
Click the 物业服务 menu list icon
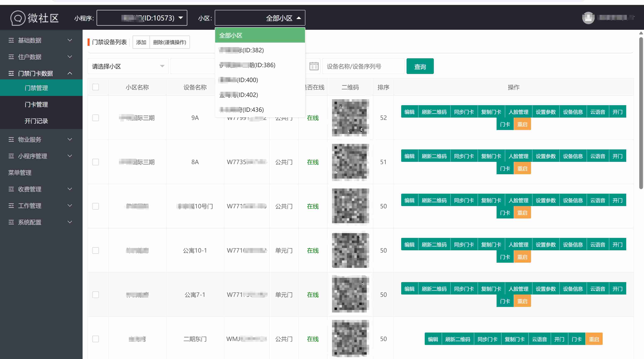tap(11, 139)
